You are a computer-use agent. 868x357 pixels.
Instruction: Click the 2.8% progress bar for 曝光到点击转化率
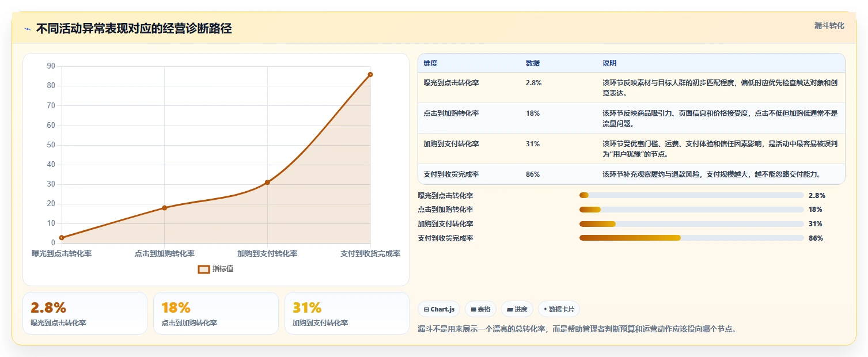pyautogui.click(x=691, y=195)
